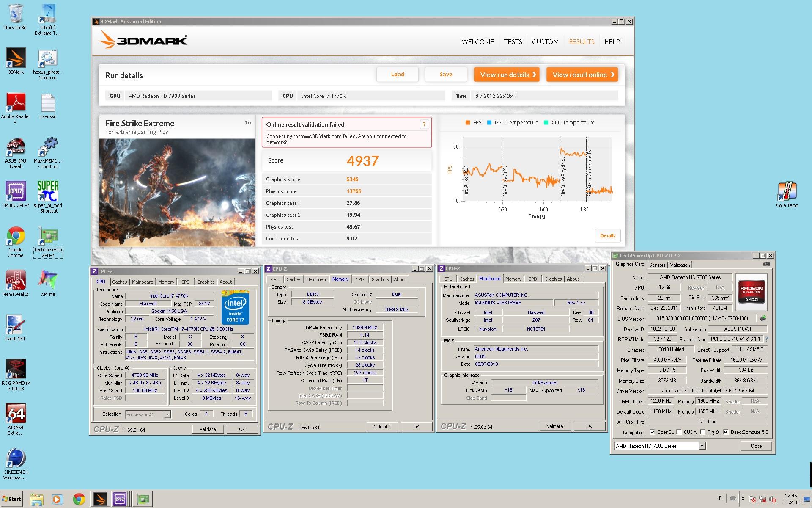This screenshot has height=508, width=812.
Task: Show hidden system tray icons arrow
Action: pyautogui.click(x=743, y=499)
